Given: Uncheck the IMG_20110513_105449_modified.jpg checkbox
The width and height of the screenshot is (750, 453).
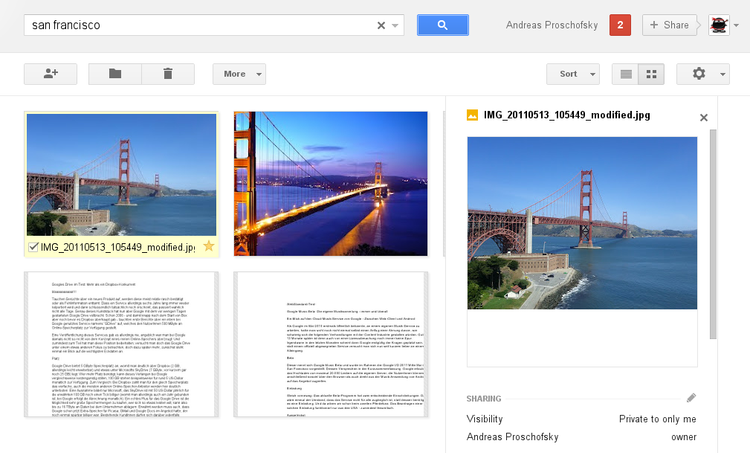Looking at the screenshot, I should (34, 247).
